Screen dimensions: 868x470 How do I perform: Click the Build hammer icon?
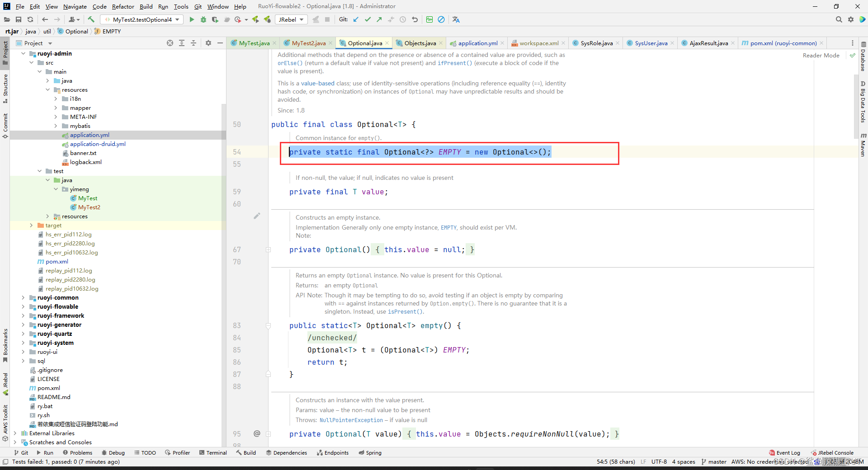click(x=91, y=19)
